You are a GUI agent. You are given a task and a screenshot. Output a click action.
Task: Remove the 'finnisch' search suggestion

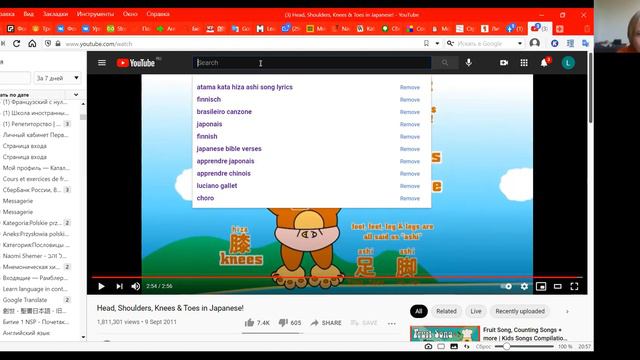[410, 100]
